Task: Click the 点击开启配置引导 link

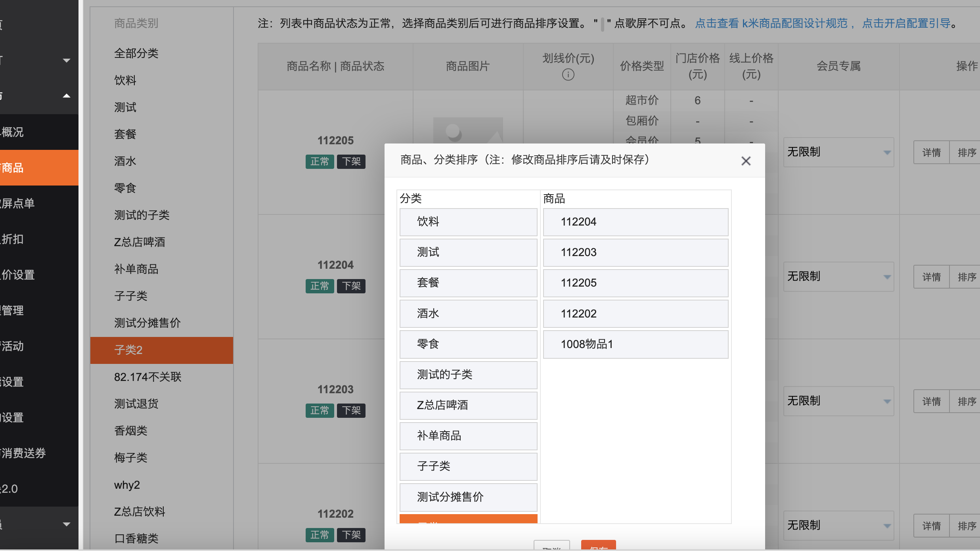Action: [x=906, y=23]
